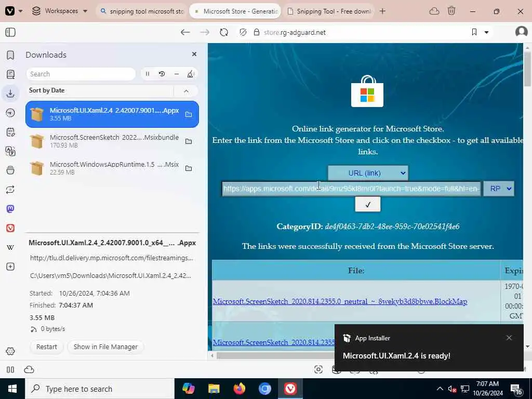
Task: Dismiss the App Installer notification
Action: (x=509, y=338)
